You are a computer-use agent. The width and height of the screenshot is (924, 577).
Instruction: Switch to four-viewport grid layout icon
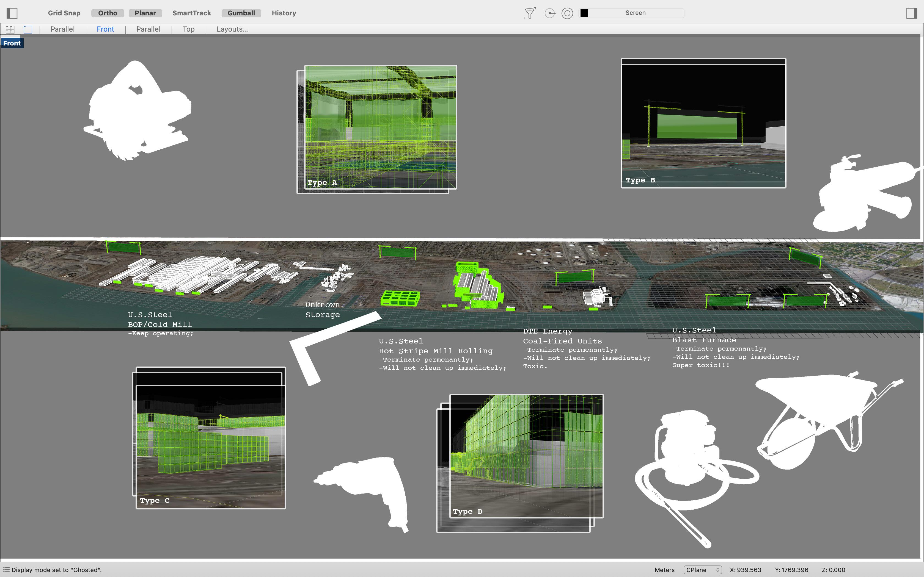point(10,29)
